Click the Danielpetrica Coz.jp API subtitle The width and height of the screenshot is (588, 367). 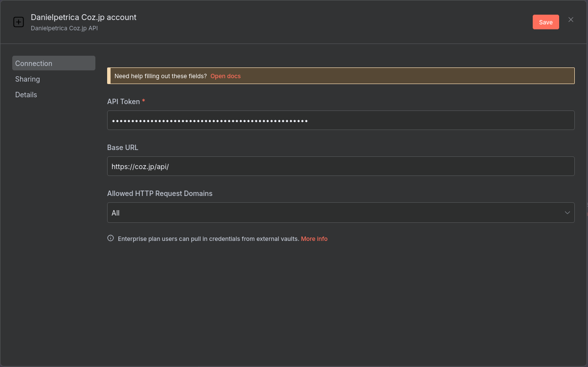pyautogui.click(x=64, y=28)
